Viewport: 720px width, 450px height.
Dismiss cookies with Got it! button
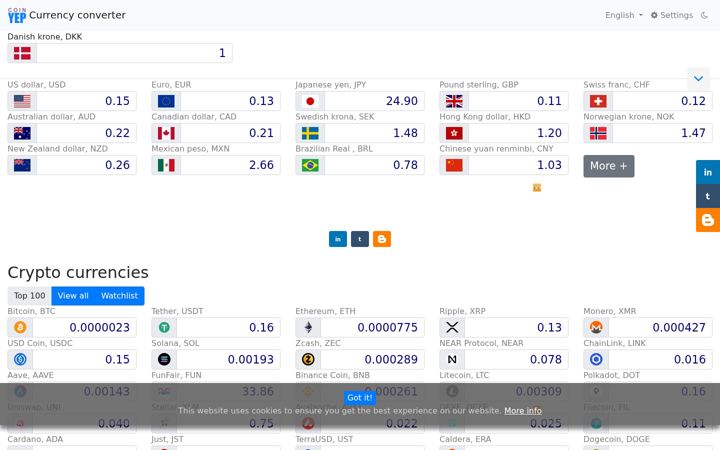360,398
